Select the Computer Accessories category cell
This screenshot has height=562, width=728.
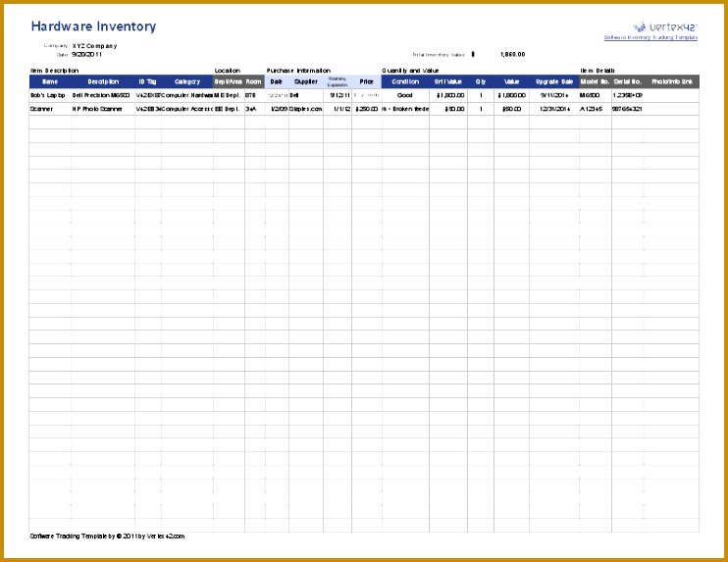point(187,109)
